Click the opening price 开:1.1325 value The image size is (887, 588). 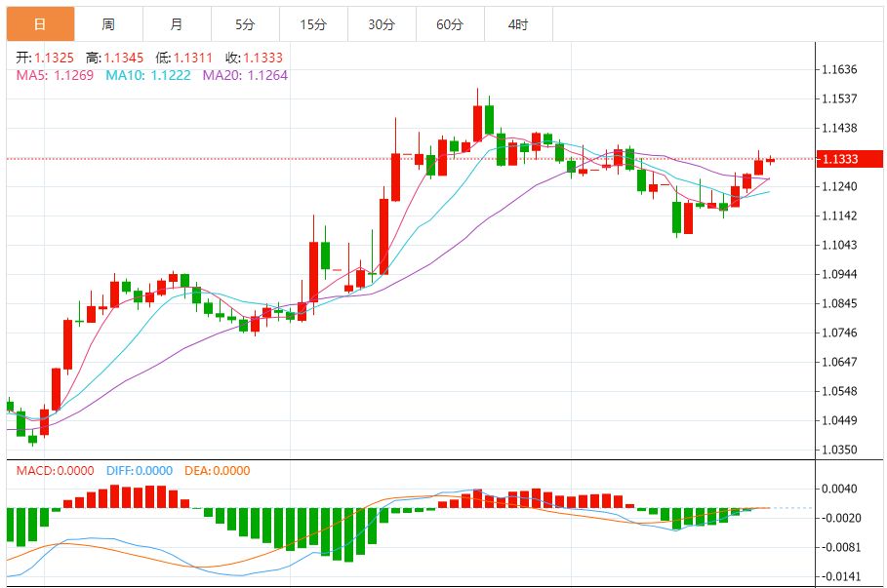click(45, 58)
